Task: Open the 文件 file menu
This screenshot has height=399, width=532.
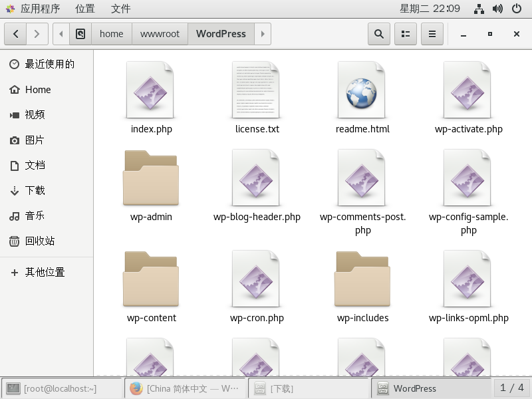Action: 120,9
